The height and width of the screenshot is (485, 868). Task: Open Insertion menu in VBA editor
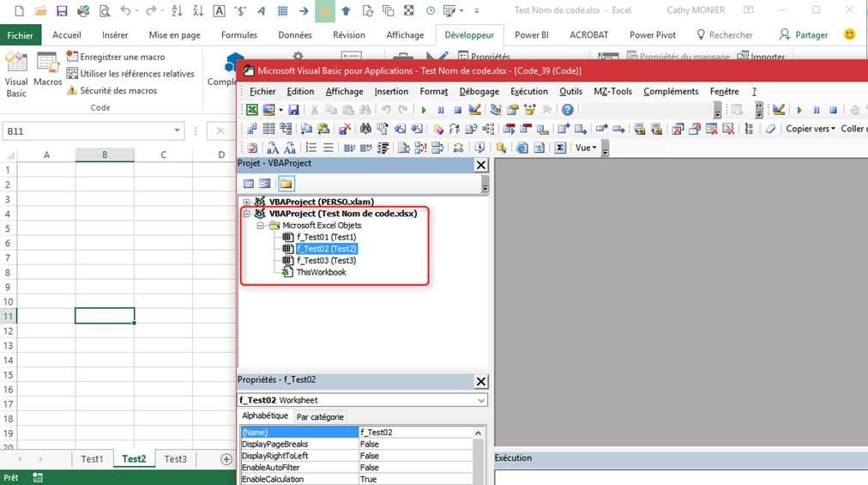(x=391, y=92)
